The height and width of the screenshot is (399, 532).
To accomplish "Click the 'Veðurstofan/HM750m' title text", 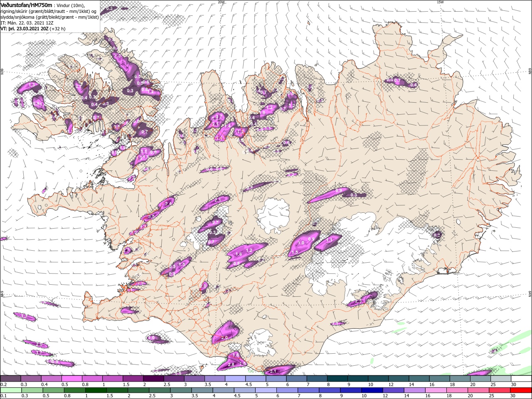I will (x=27, y=5).
